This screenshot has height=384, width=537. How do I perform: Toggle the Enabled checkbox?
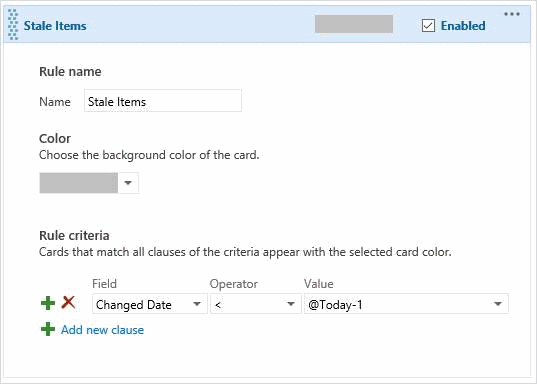(428, 26)
